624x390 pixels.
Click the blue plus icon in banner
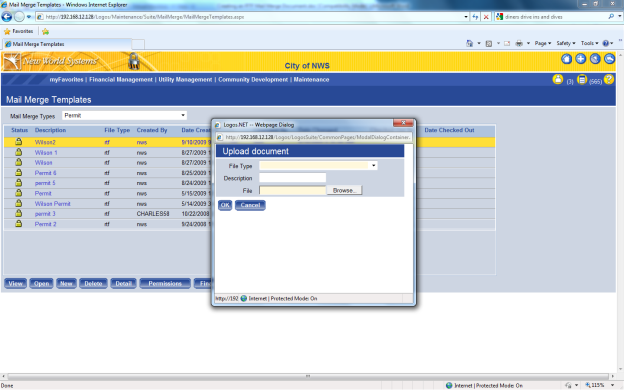coord(581,59)
